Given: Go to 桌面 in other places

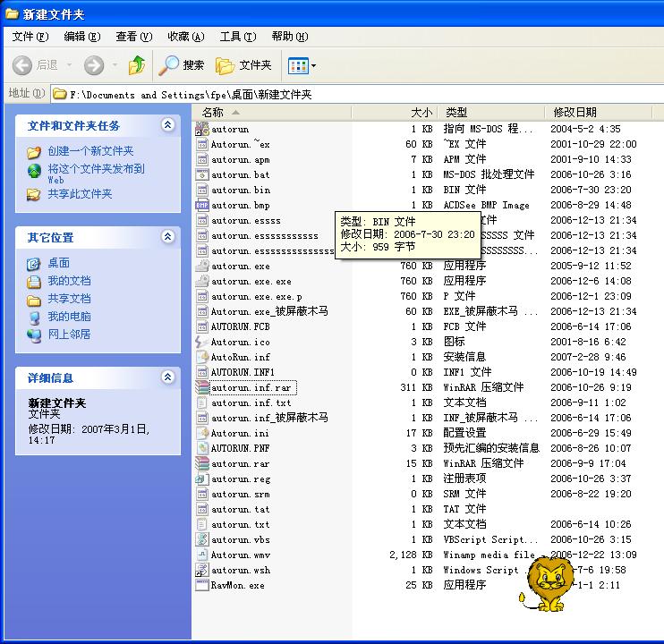Looking at the screenshot, I should coord(58,263).
